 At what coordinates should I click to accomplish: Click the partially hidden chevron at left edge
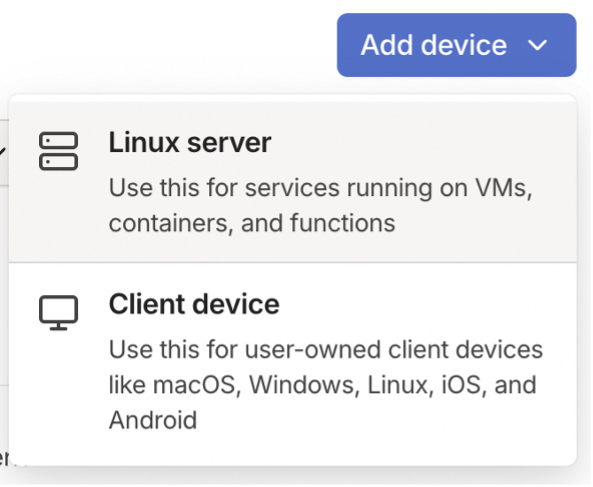tap(2, 151)
